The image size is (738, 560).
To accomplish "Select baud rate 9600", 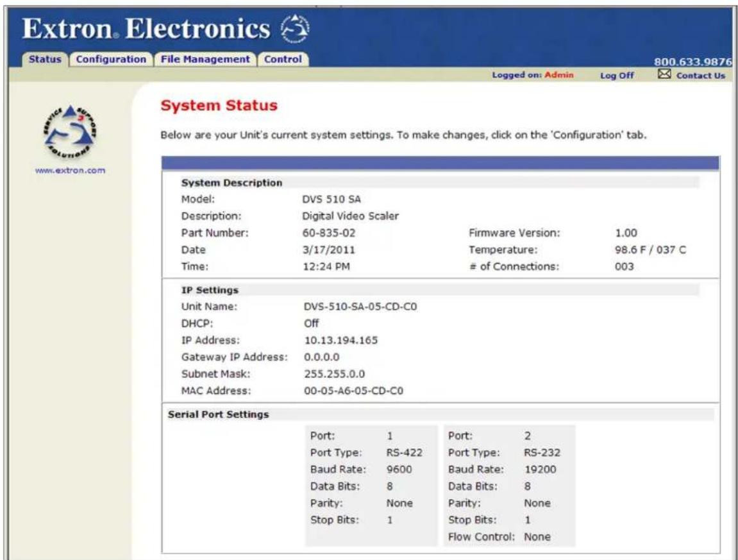I will tap(399, 470).
